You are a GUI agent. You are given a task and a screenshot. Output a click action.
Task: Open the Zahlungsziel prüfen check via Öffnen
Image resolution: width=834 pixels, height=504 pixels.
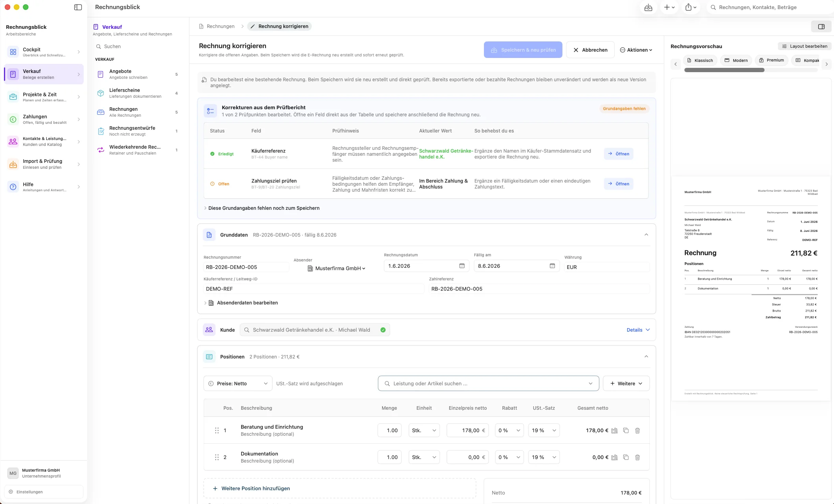618,184
